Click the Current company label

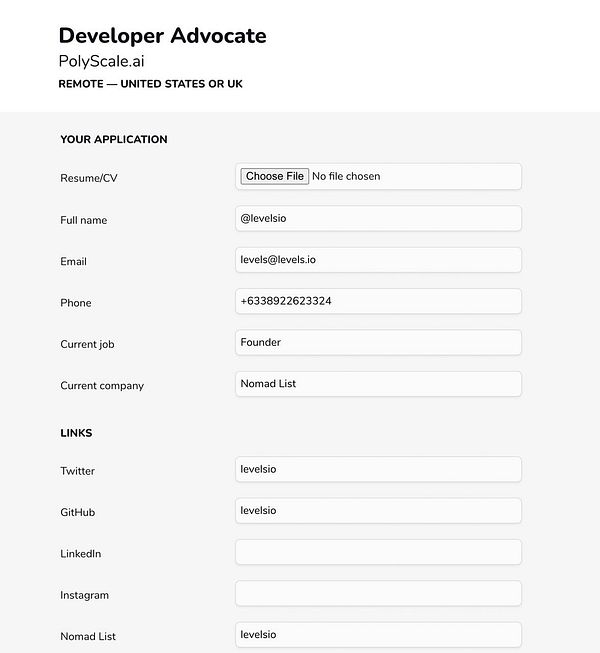tap(102, 386)
